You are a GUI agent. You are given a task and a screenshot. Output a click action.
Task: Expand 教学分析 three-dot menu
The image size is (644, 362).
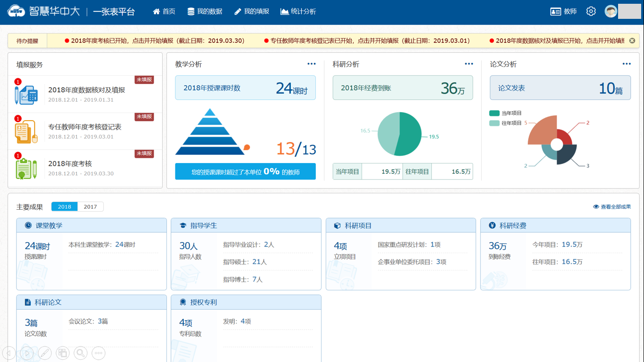tap(311, 64)
